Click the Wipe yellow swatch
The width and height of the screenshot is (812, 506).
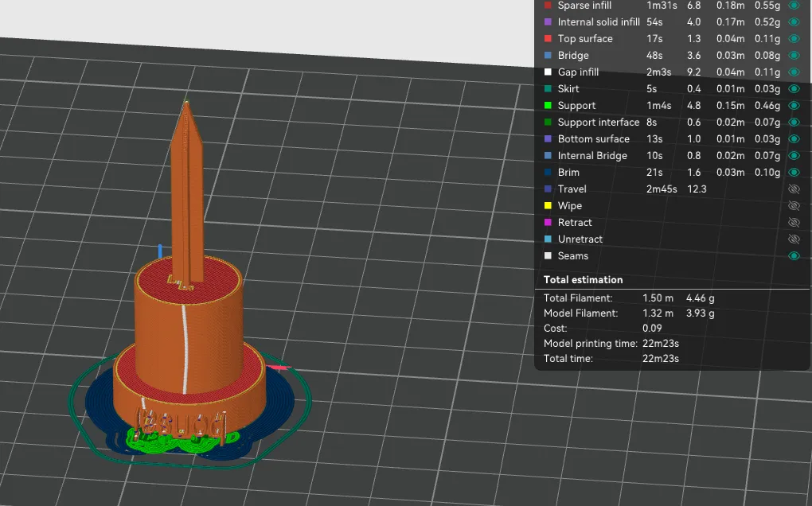(x=548, y=205)
